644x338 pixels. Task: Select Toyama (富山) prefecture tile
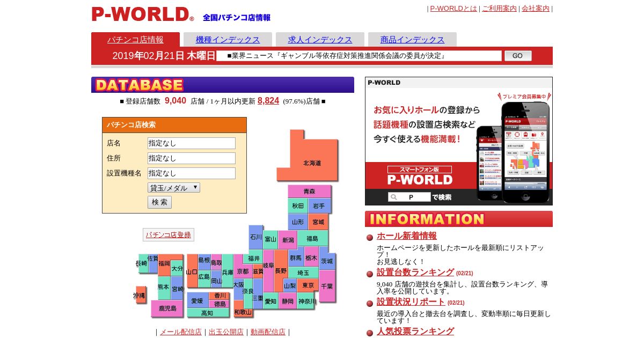(270, 239)
